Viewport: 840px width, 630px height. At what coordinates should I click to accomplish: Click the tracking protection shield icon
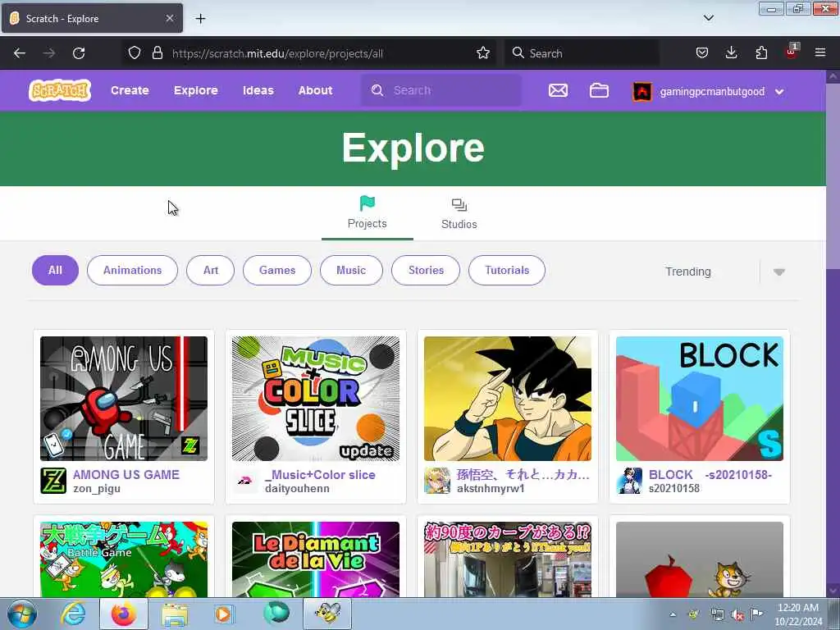pos(135,53)
